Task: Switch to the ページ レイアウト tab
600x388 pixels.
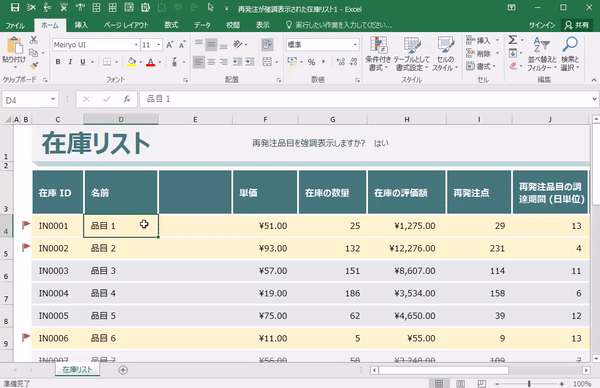Action: (x=126, y=25)
